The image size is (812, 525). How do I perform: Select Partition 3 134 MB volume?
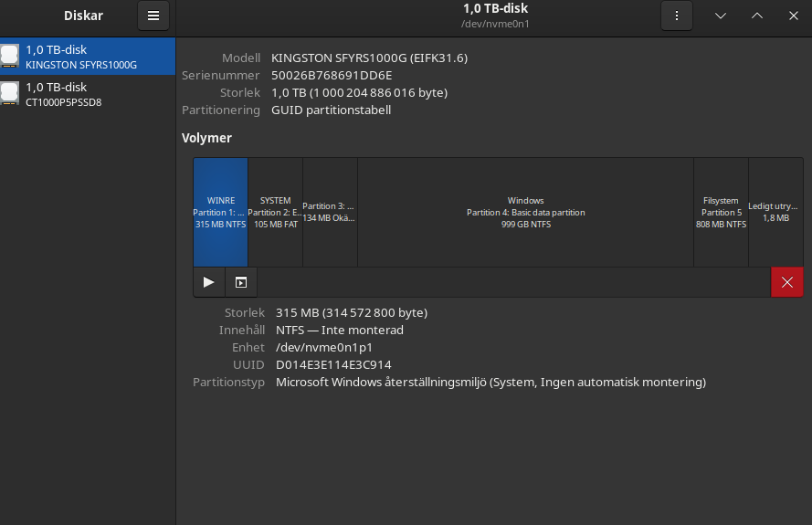pyautogui.click(x=331, y=212)
